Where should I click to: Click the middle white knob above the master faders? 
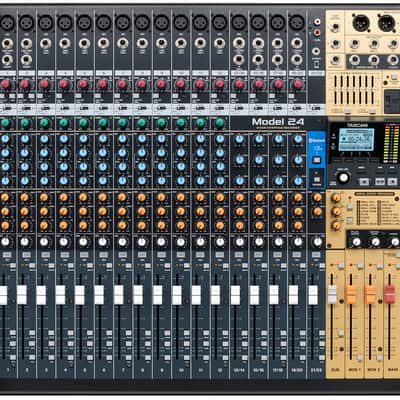(x=376, y=242)
